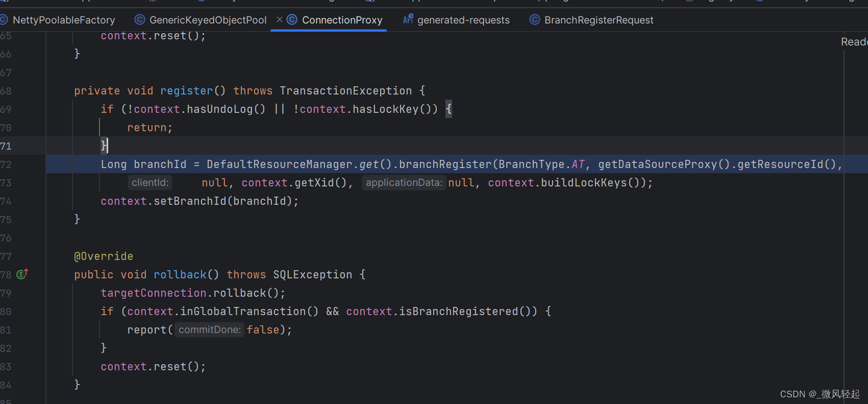Image resolution: width=868 pixels, height=404 pixels.
Task: Click context.reset() after rollback block
Action: coord(153,367)
